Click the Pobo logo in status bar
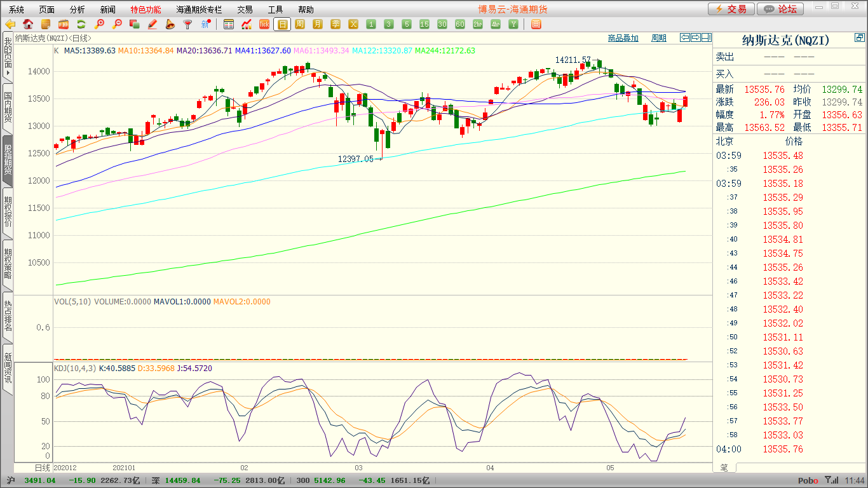 [808, 481]
